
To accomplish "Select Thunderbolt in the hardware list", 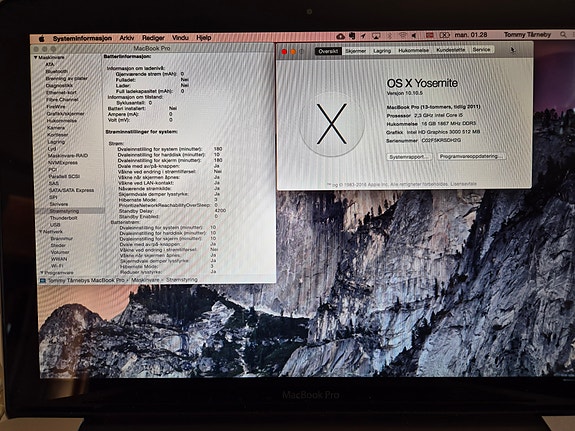I will coord(63,218).
